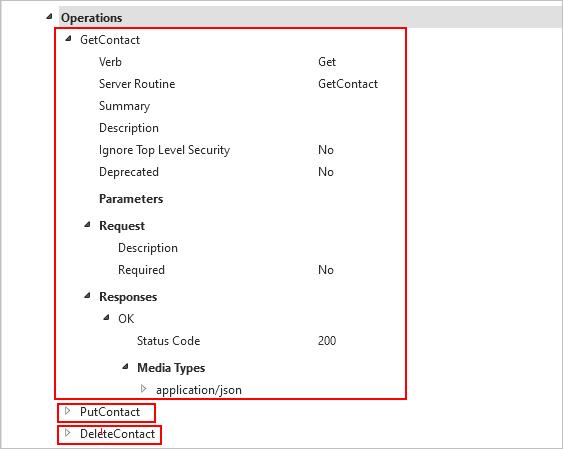Select the Parameters heading
The width and height of the screenshot is (563, 449).
point(131,199)
